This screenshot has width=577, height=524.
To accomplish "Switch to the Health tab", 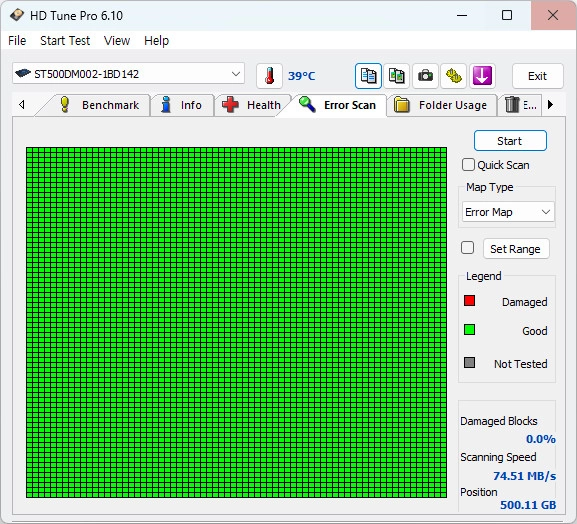I will point(252,105).
